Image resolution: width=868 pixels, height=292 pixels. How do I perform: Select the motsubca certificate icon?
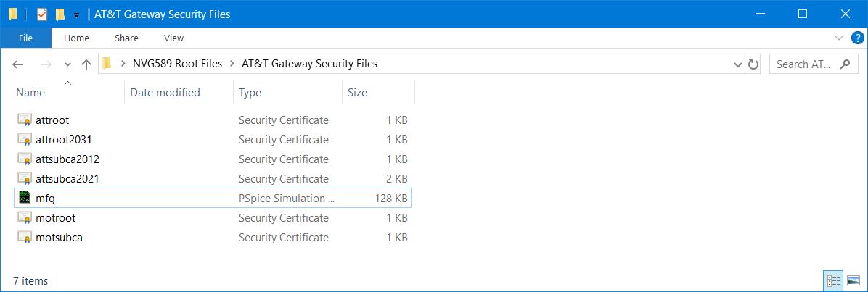coord(25,237)
